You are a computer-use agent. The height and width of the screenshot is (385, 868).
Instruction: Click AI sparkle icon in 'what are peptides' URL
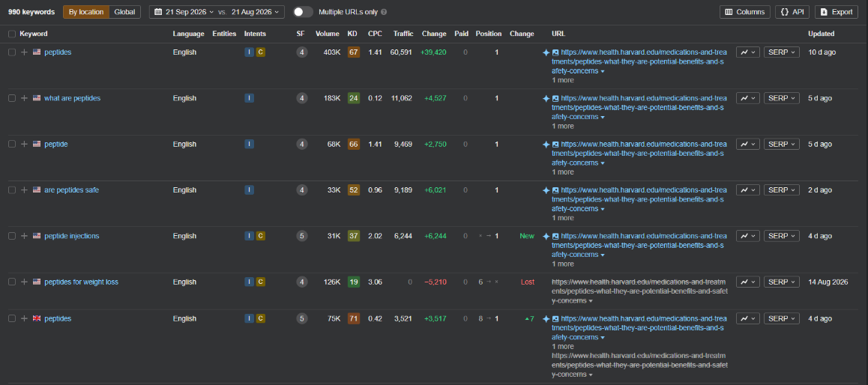[x=546, y=98]
